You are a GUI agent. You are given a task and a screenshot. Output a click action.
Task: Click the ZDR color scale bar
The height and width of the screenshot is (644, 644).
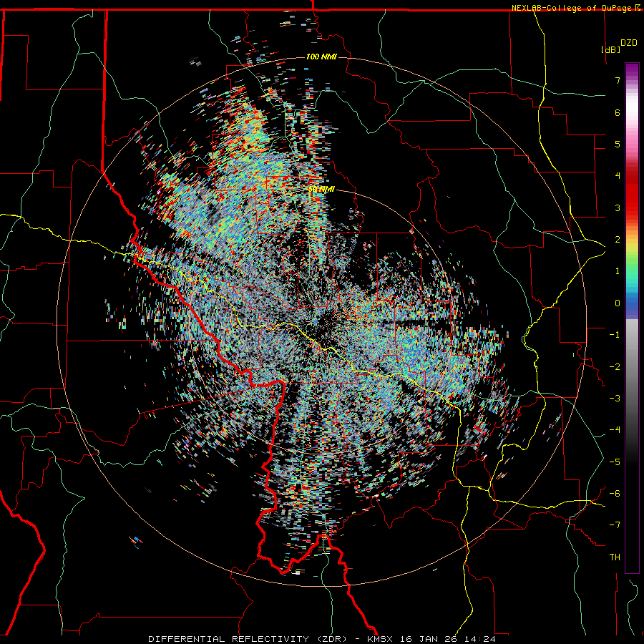click(x=632, y=318)
